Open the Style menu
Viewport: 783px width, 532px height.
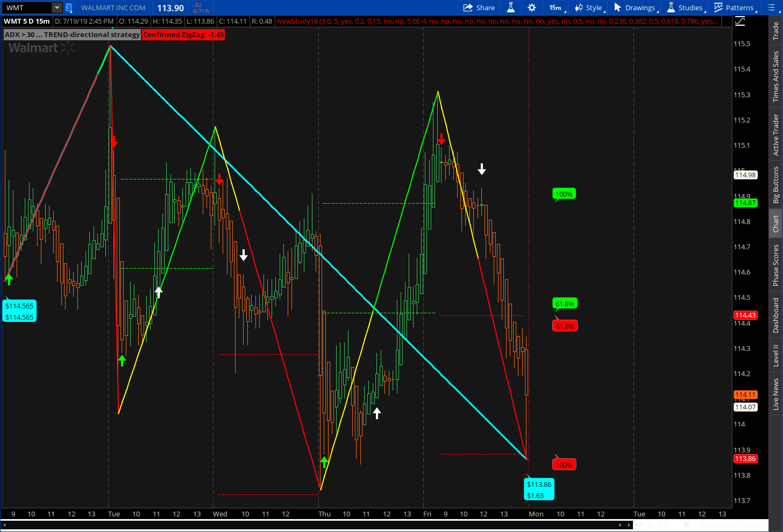[589, 8]
